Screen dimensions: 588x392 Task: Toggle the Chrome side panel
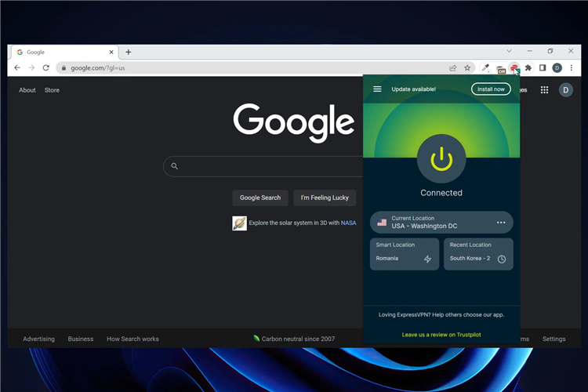(543, 68)
